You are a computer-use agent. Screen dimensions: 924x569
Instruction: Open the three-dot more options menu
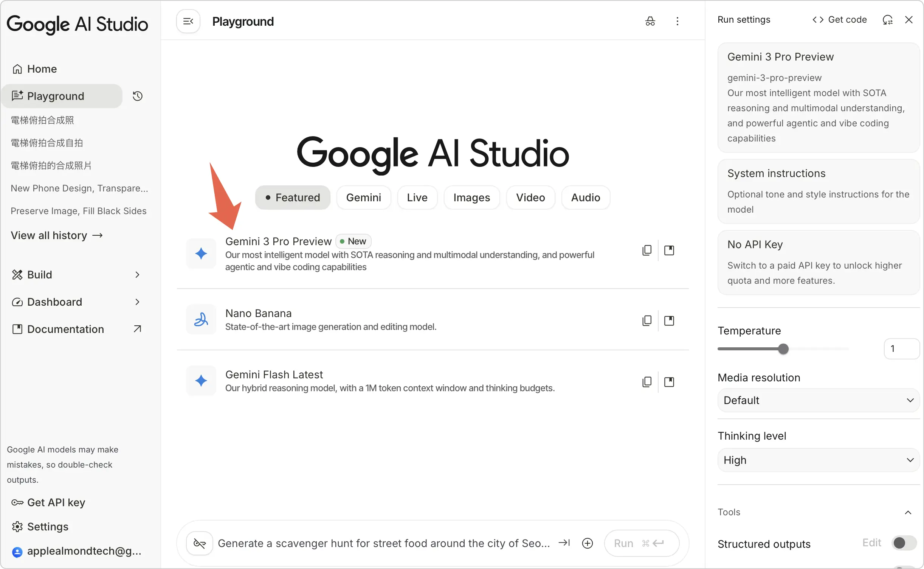(x=677, y=21)
